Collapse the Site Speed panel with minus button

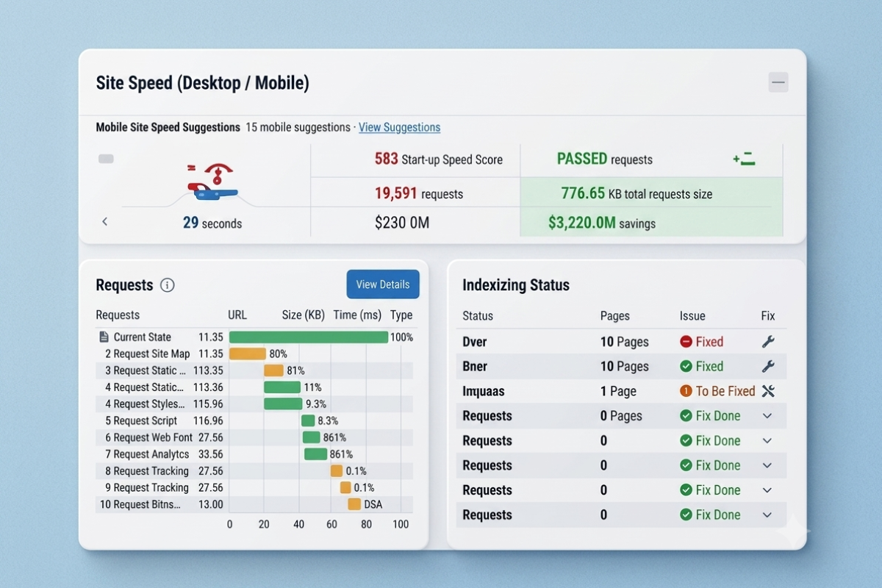(778, 82)
